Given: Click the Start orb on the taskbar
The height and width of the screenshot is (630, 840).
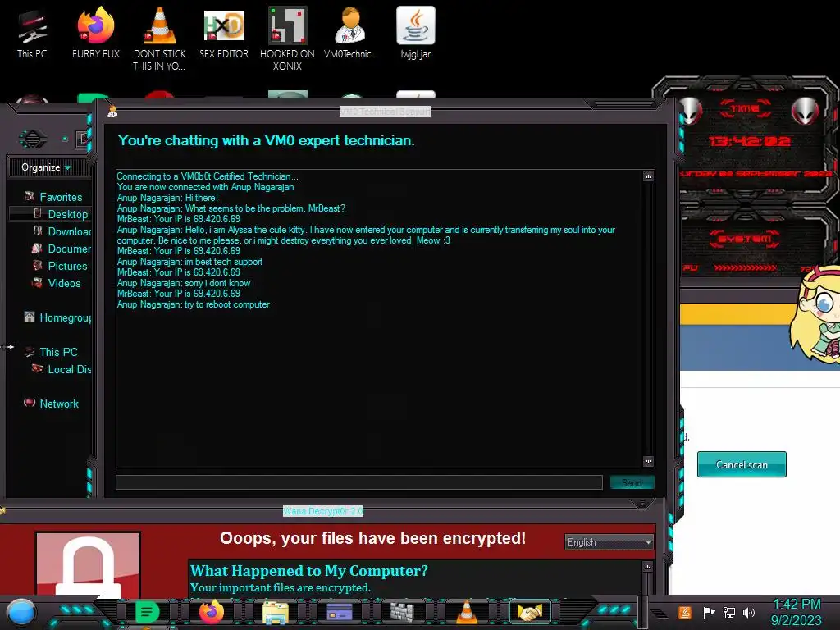Looking at the screenshot, I should 21,612.
